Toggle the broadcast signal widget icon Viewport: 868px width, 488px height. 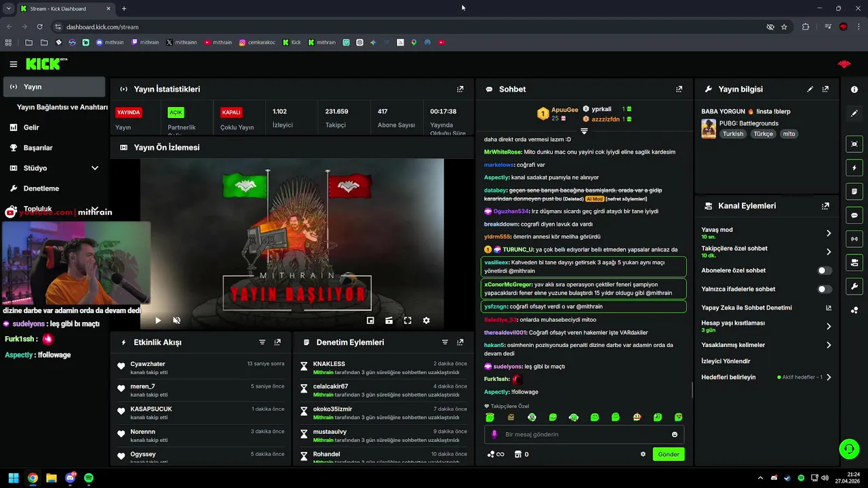(854, 239)
